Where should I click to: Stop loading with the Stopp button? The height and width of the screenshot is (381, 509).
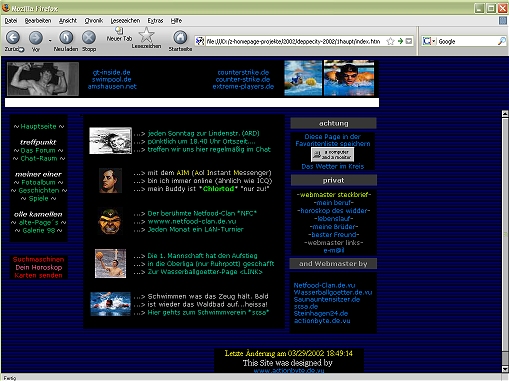(89, 37)
